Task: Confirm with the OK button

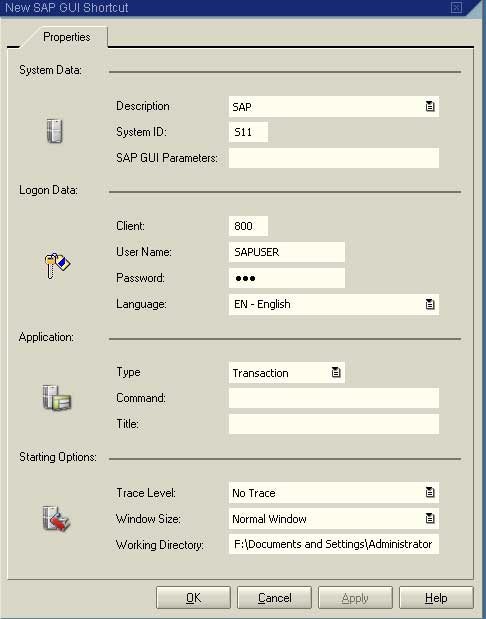Action: (193, 598)
